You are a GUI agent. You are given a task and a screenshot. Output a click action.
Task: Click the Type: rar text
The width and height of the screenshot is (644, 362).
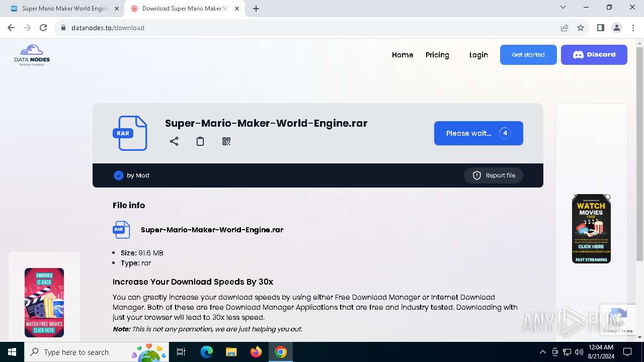(136, 263)
